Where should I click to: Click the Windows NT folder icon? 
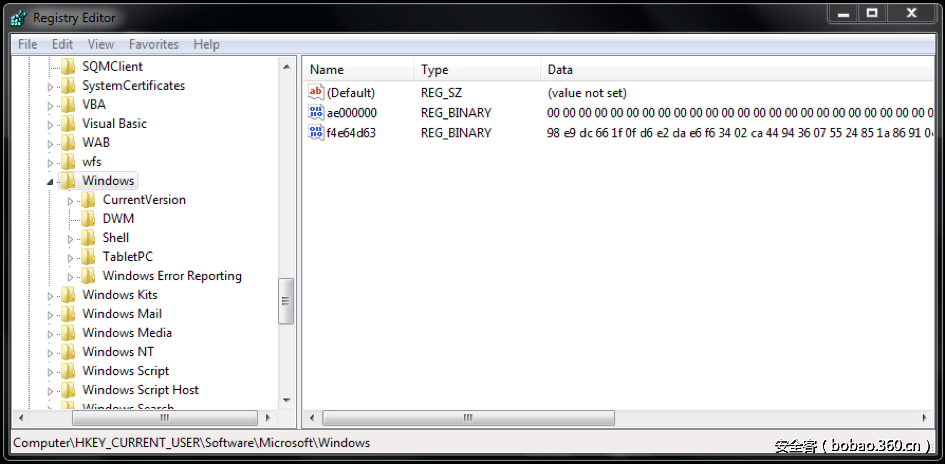point(68,352)
